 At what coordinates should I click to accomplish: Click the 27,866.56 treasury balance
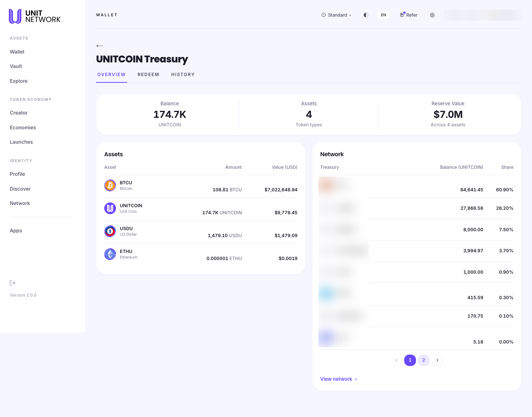[x=472, y=208]
